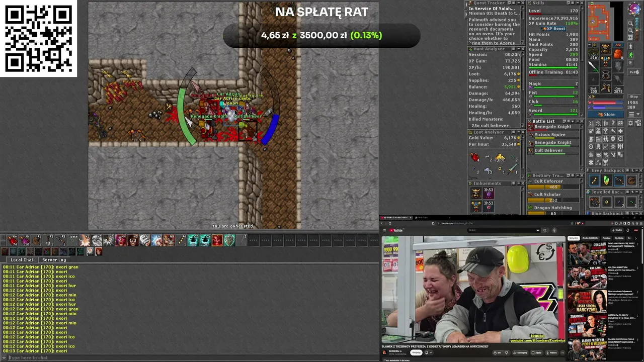The width and height of the screenshot is (644, 362).
Task: Open more actions menu under video
Action: point(561,352)
